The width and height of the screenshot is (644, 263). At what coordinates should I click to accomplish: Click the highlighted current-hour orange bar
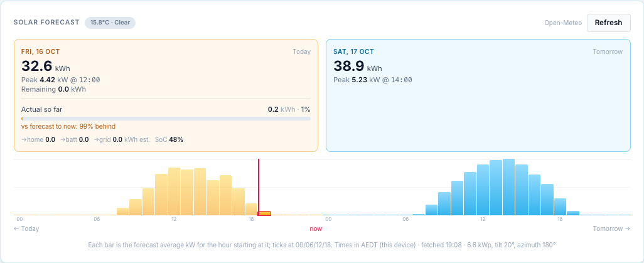264,213
